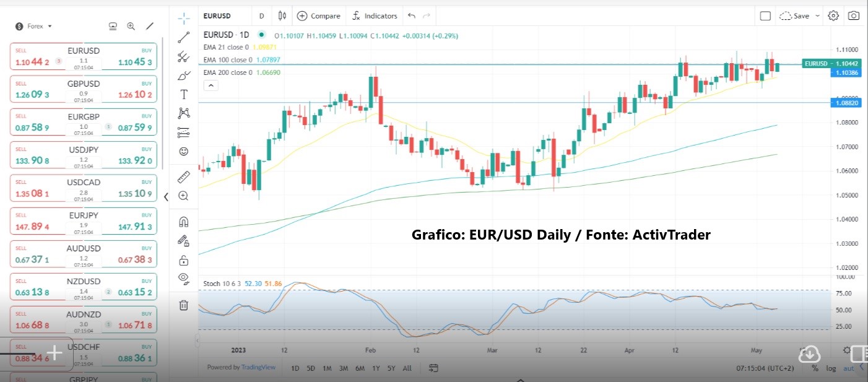Viewport: 868px width, 382px height.
Task: Select the 1Y time range
Action: coord(376,368)
